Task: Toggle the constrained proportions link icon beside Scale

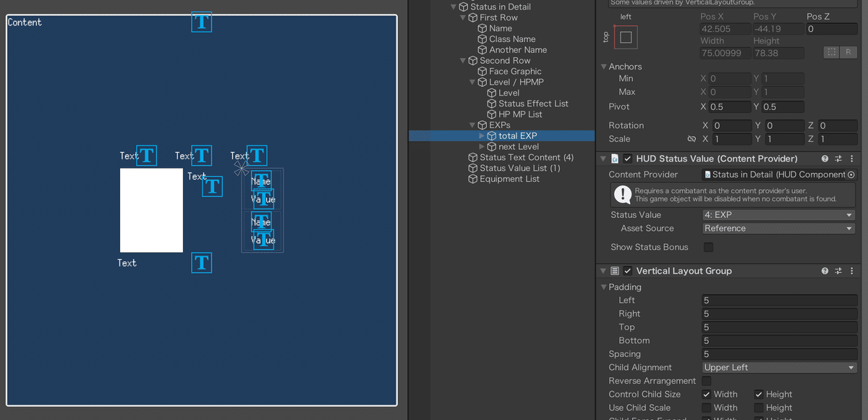Action: 692,139
